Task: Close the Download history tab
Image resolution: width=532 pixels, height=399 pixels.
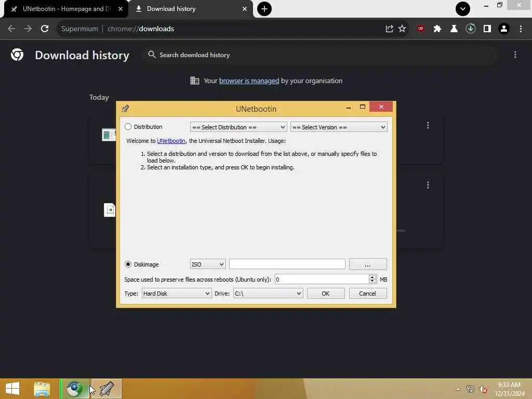Action: 245,9
